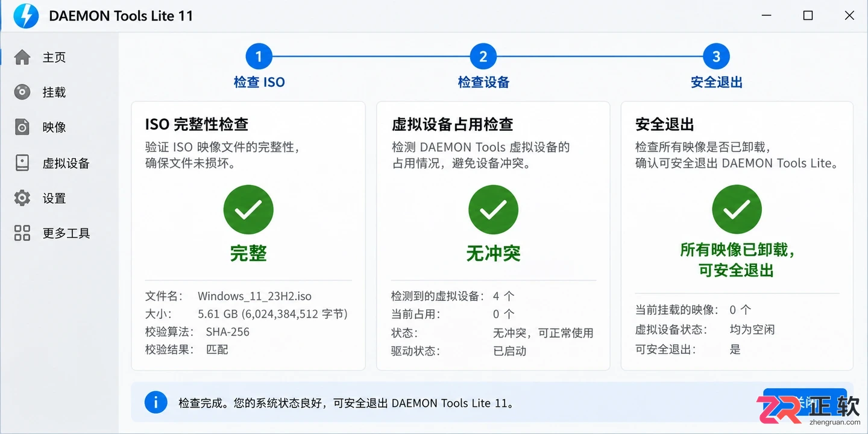Click the ISO 完整性检查 card heading
Image resolution: width=868 pixels, height=434 pixels.
[x=197, y=124]
